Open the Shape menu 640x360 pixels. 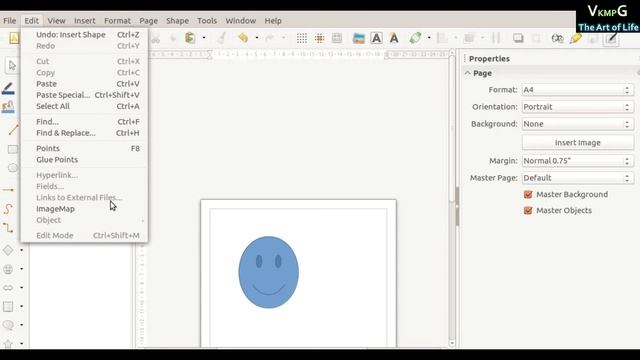tap(177, 20)
